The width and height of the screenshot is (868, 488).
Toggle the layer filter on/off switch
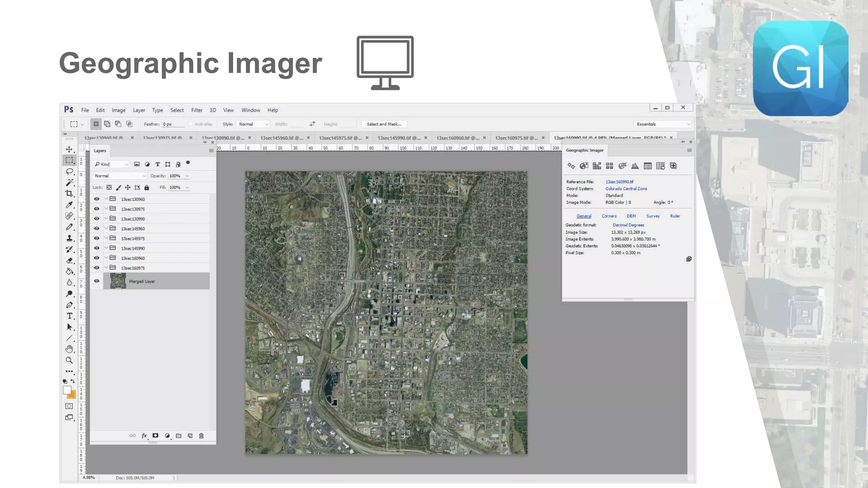188,164
